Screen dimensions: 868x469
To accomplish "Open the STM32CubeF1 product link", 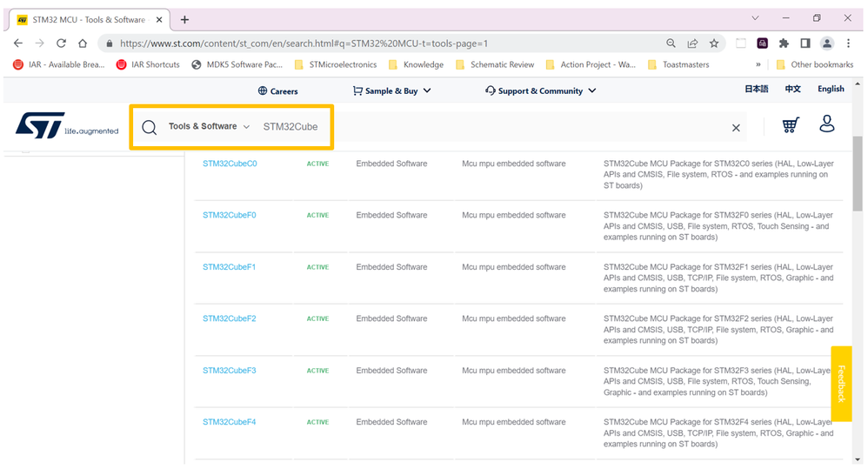I will click(x=230, y=267).
